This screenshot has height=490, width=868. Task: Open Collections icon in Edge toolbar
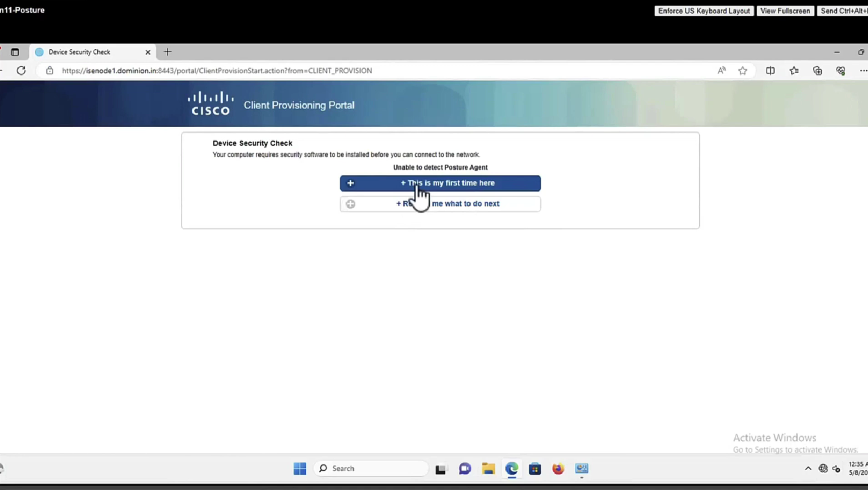tap(817, 71)
